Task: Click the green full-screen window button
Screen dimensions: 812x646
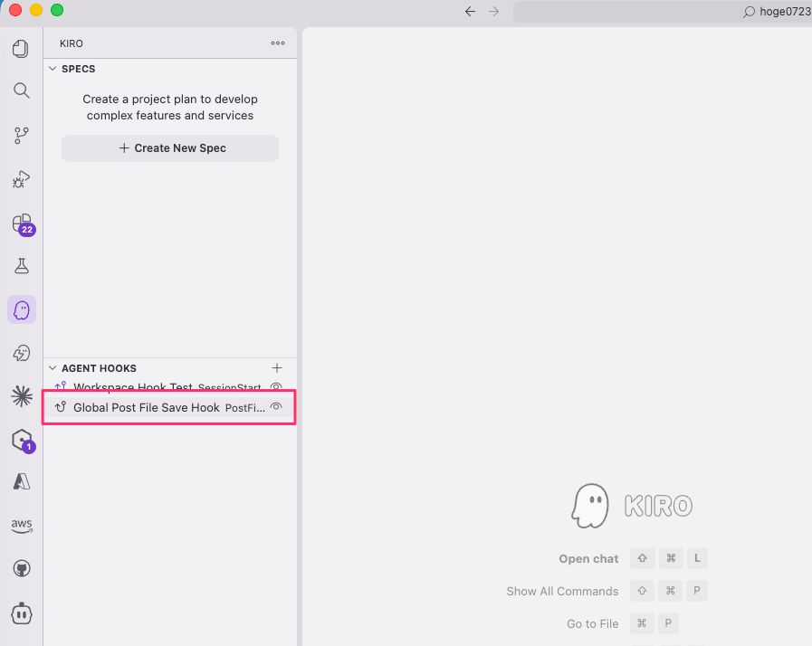Action: point(57,10)
